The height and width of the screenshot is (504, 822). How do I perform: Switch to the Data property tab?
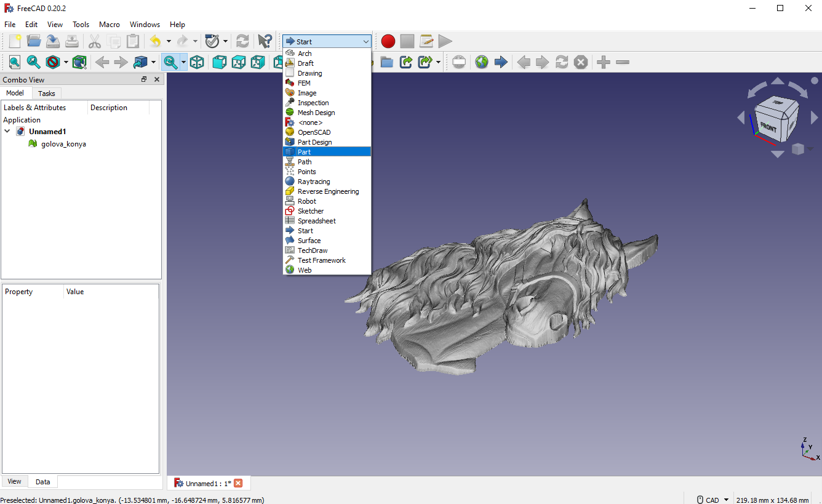click(42, 482)
